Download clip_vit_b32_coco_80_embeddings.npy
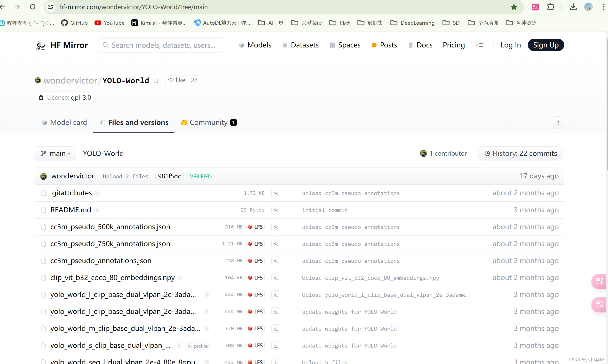Screen dimensions: 608x364 pyautogui.click(x=276, y=278)
